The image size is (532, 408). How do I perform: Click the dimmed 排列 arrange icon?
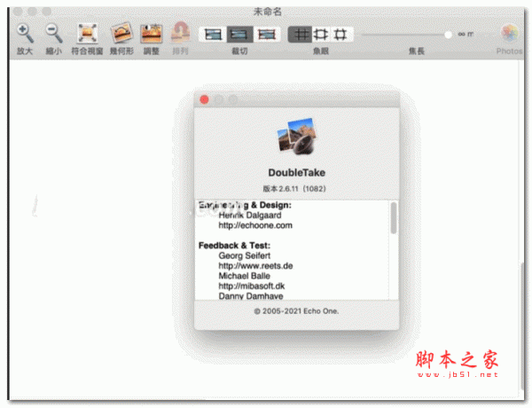pyautogui.click(x=180, y=33)
